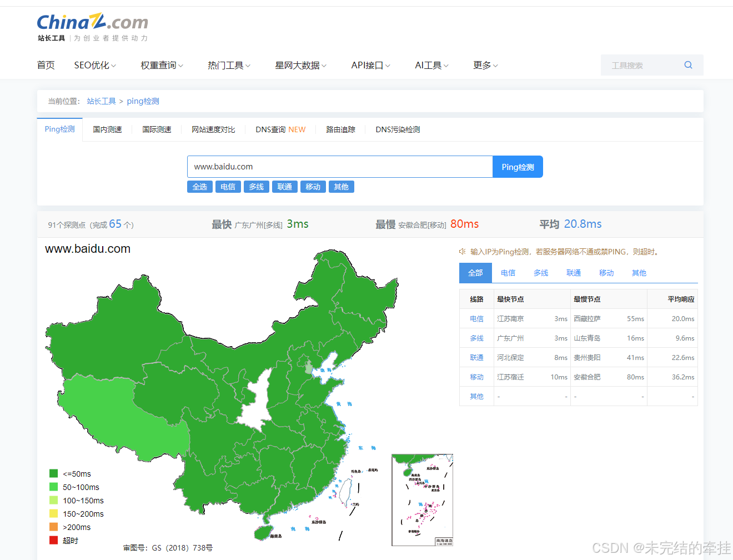
Task: Click the 移动 link in the table row
Action: pyautogui.click(x=476, y=377)
